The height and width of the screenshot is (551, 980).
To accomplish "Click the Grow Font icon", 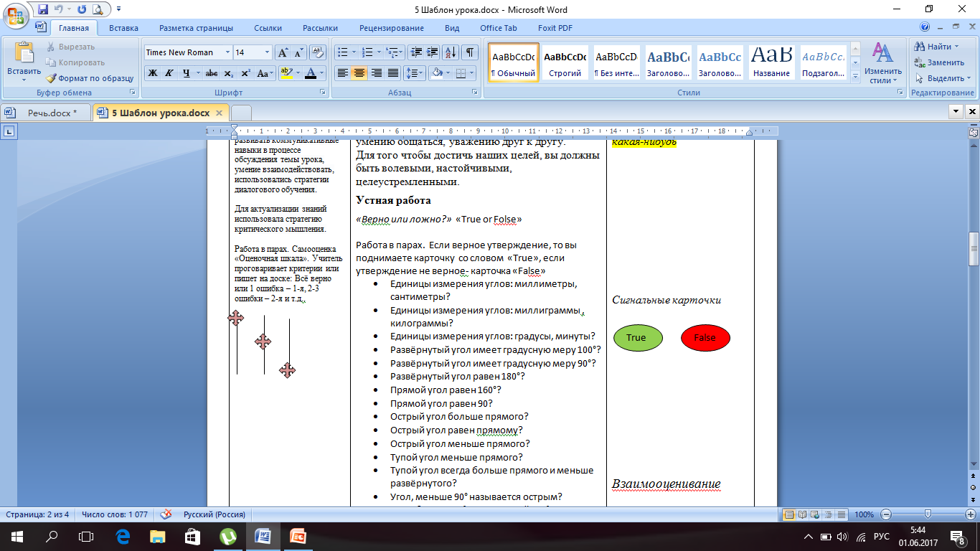I will tap(283, 52).
